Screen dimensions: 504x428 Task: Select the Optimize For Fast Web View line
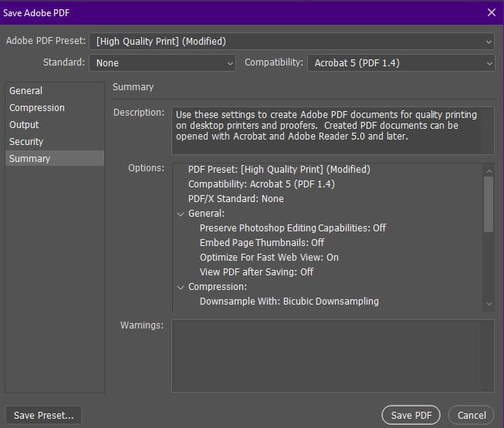(x=269, y=258)
